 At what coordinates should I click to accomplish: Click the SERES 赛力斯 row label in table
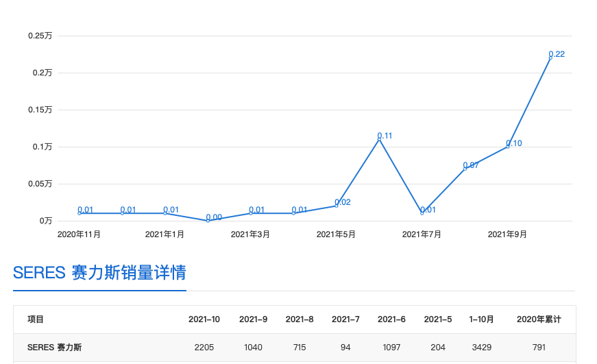[x=54, y=348]
